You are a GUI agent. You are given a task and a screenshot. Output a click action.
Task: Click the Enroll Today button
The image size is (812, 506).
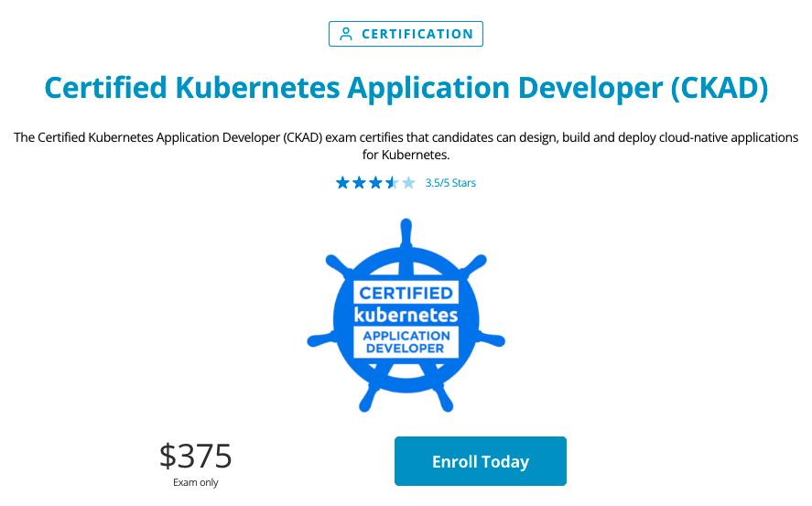[x=480, y=461]
